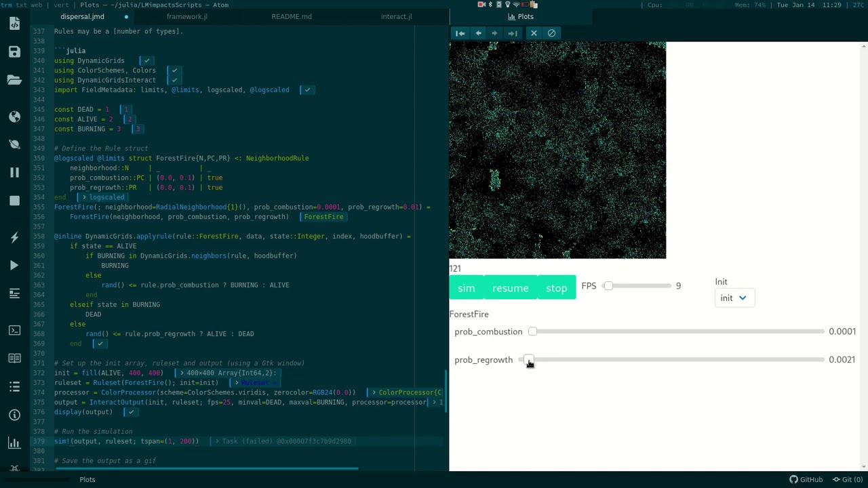Click the lightning bolt run-block icon
The image size is (868, 488).
coord(14,237)
